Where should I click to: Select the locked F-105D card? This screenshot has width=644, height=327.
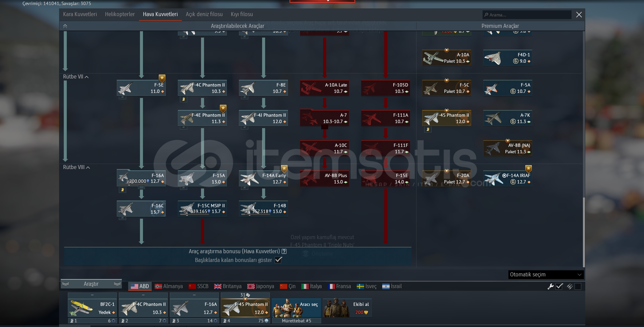pyautogui.click(x=386, y=88)
